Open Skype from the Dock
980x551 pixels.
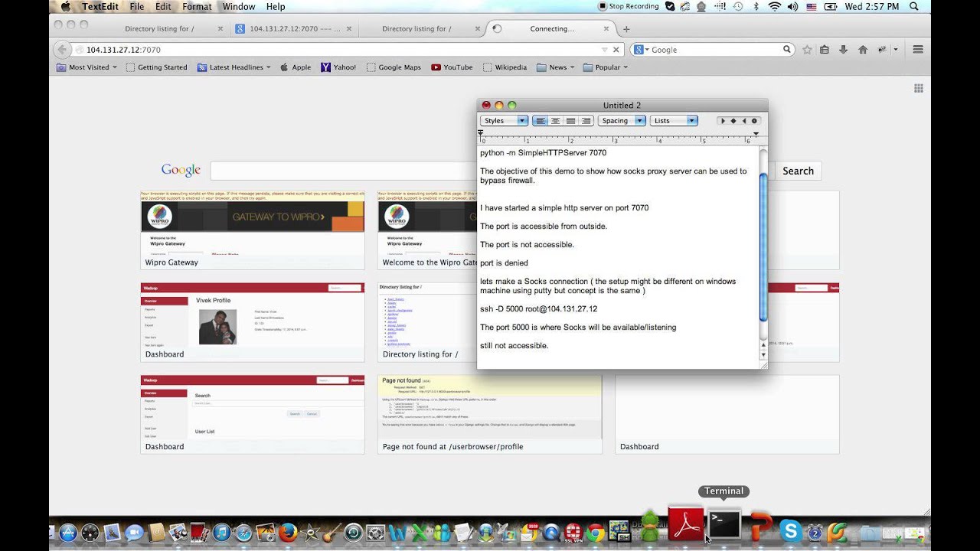tap(790, 530)
